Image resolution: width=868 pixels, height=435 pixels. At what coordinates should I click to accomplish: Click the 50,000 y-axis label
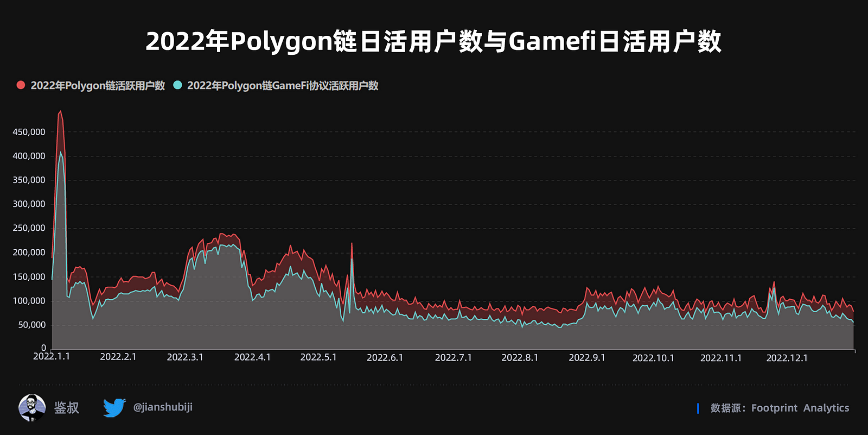tap(31, 325)
